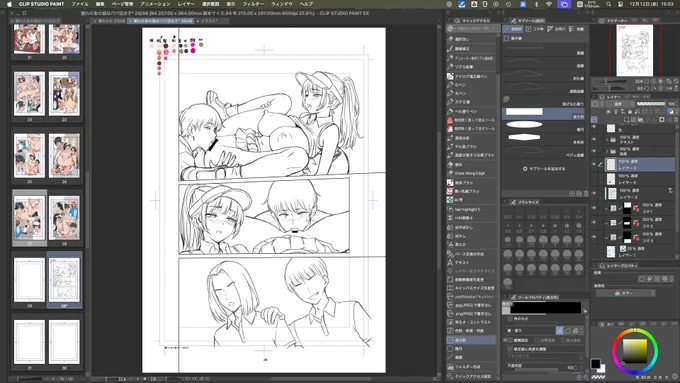This screenshot has width=680, height=383.
Task: Open ウィンドウ menu
Action: [282, 4]
